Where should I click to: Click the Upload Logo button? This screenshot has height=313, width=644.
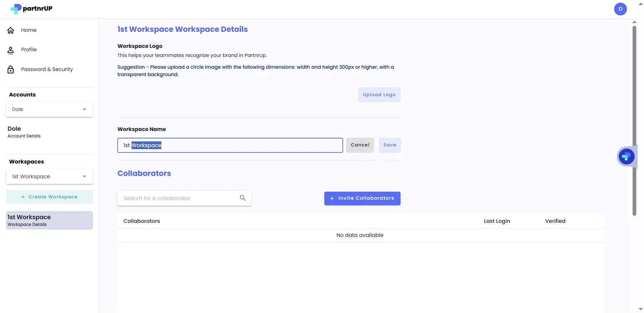[379, 95]
